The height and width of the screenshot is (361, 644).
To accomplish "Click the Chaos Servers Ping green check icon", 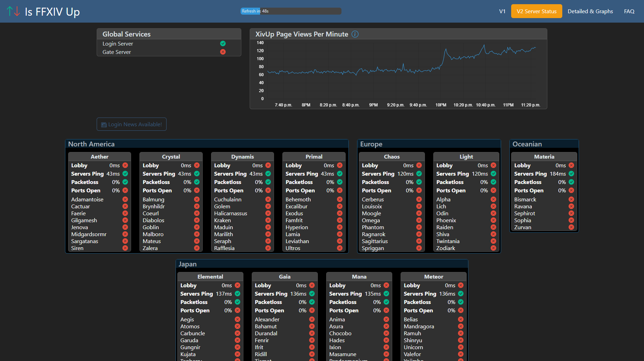I will coord(419,174).
